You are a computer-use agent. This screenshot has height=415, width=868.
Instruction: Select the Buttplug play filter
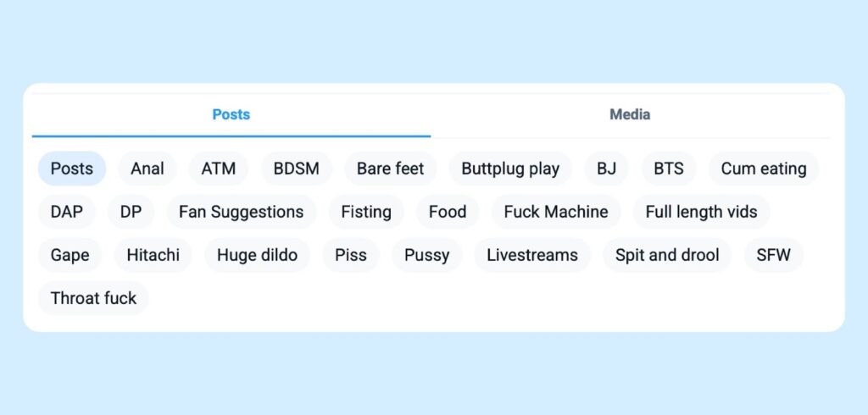point(510,169)
